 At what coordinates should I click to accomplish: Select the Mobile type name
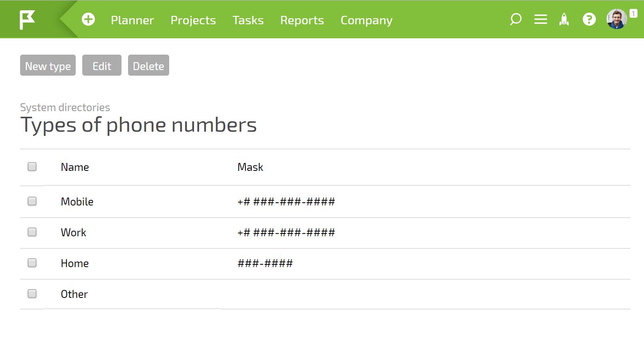[77, 202]
